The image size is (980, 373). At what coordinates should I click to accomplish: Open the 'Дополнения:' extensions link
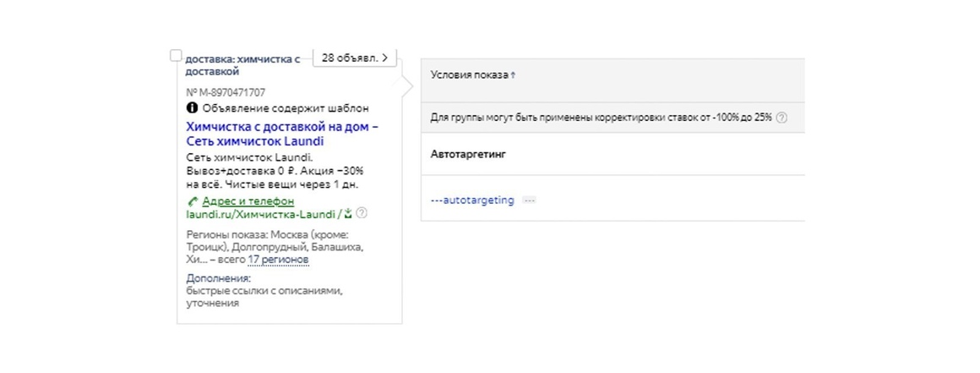[218, 278]
